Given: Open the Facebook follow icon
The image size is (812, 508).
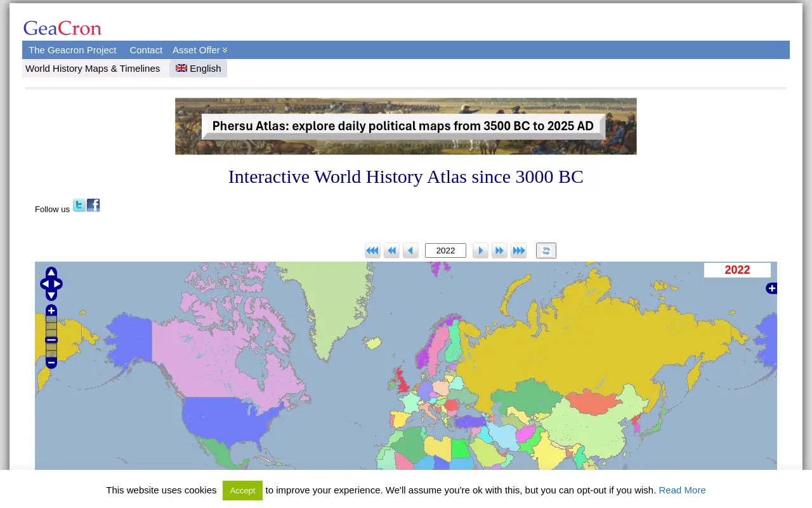Looking at the screenshot, I should tap(93, 205).
